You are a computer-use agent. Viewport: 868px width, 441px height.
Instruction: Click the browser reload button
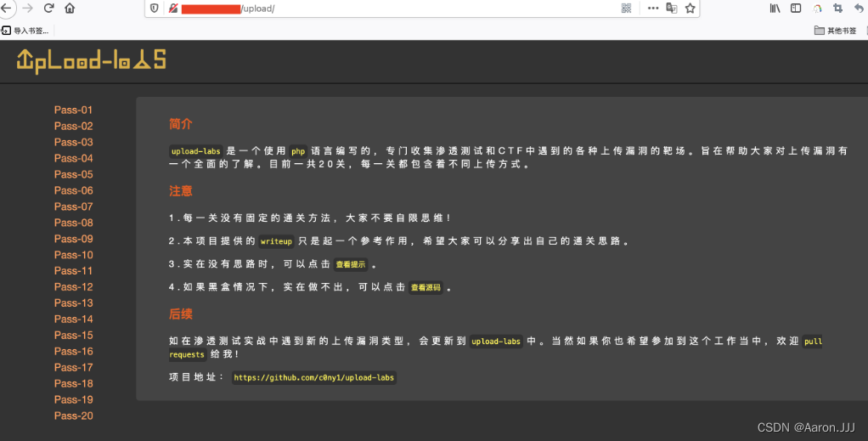point(48,8)
